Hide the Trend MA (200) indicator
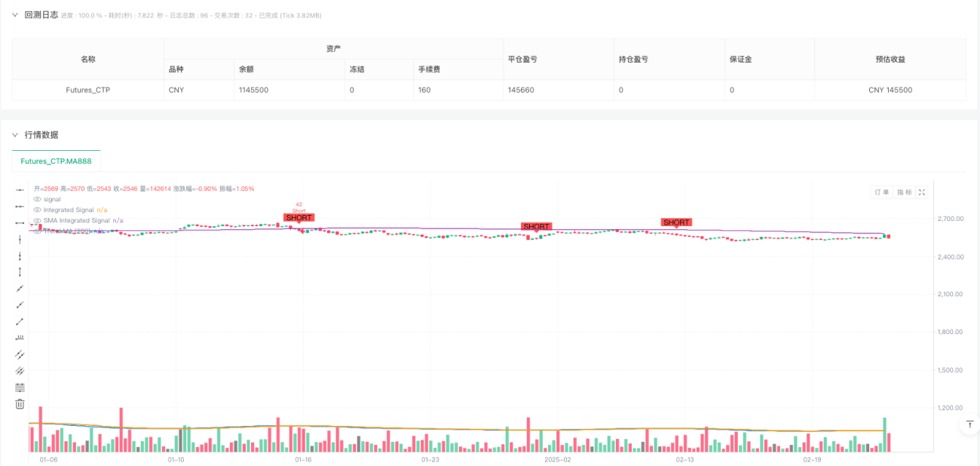Viewport: 980px width, 466px height. coord(37,231)
